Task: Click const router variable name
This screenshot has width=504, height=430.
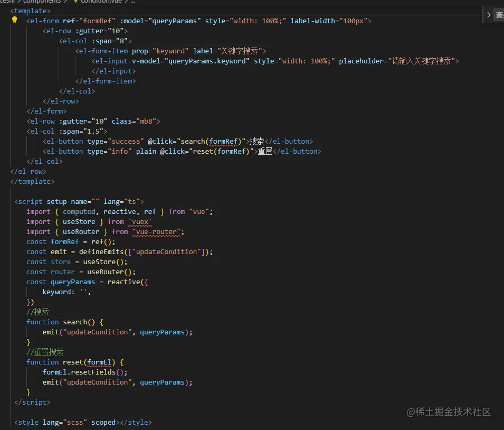Action: 63,272
